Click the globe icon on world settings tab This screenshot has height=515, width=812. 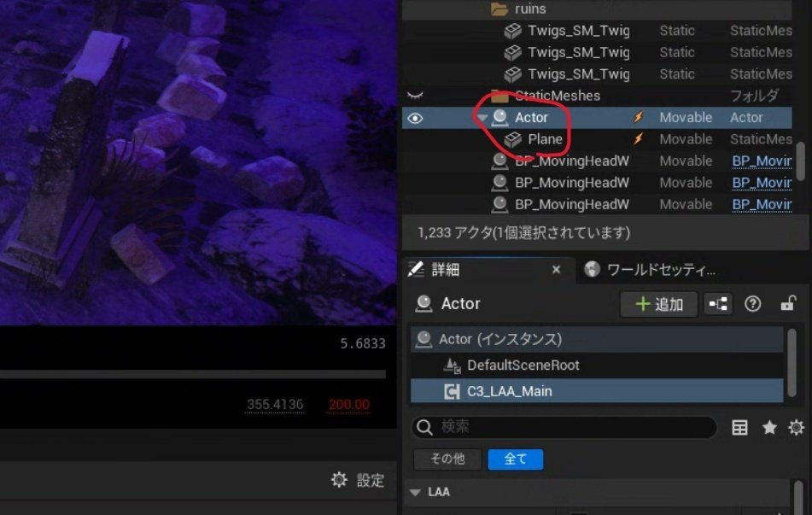click(592, 269)
